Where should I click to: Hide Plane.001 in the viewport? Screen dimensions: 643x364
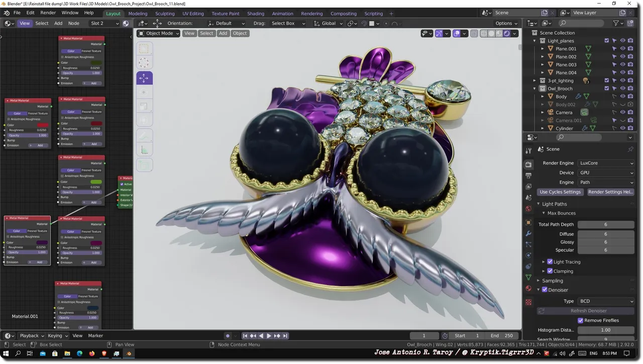coord(622,49)
